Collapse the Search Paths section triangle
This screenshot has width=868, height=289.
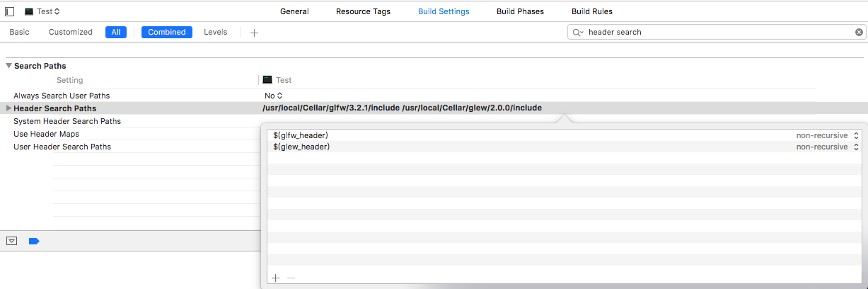(x=8, y=66)
